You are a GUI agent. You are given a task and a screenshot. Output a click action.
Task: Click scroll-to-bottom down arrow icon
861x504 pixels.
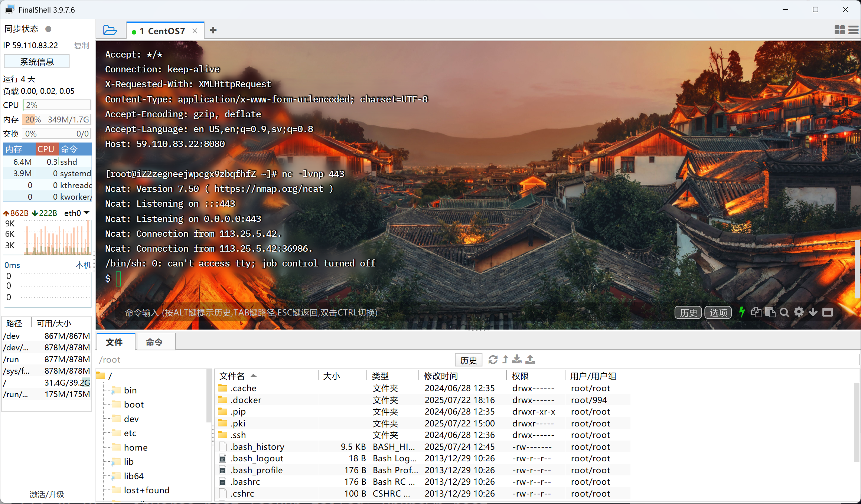click(x=813, y=312)
